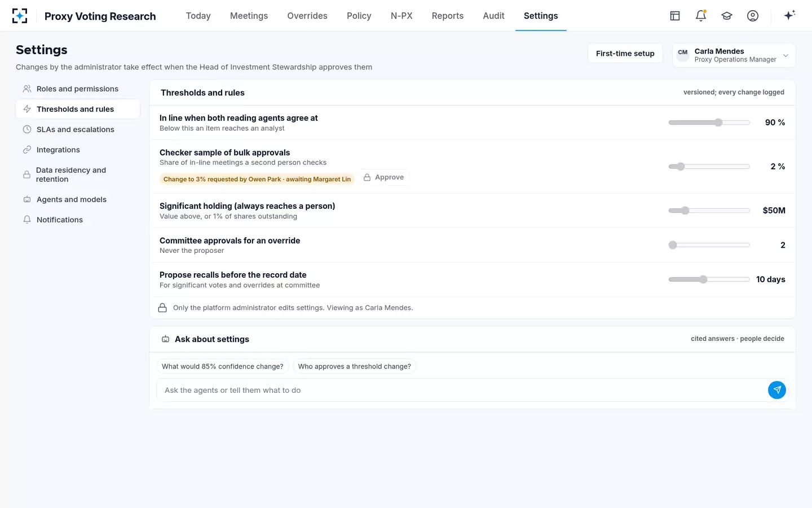812x508 pixels.
Task: Go to the Today tab
Action: point(198,16)
